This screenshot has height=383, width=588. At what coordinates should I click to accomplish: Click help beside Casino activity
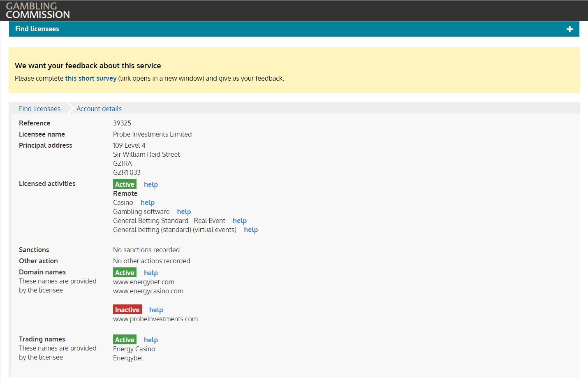click(x=148, y=203)
